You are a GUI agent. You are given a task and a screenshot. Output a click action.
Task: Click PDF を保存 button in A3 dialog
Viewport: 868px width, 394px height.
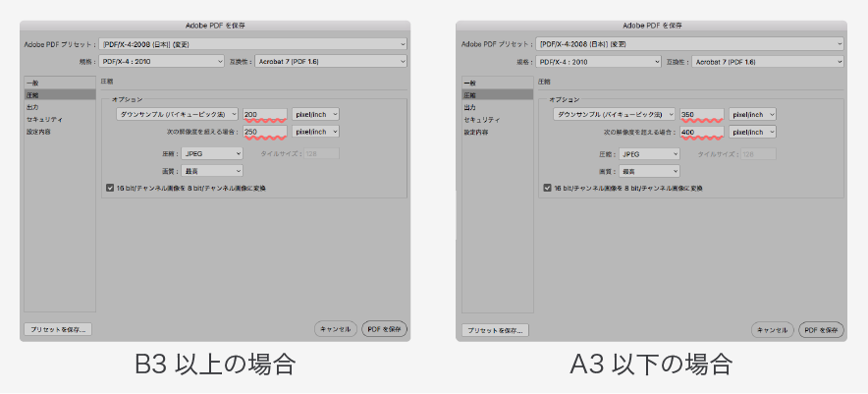(821, 330)
